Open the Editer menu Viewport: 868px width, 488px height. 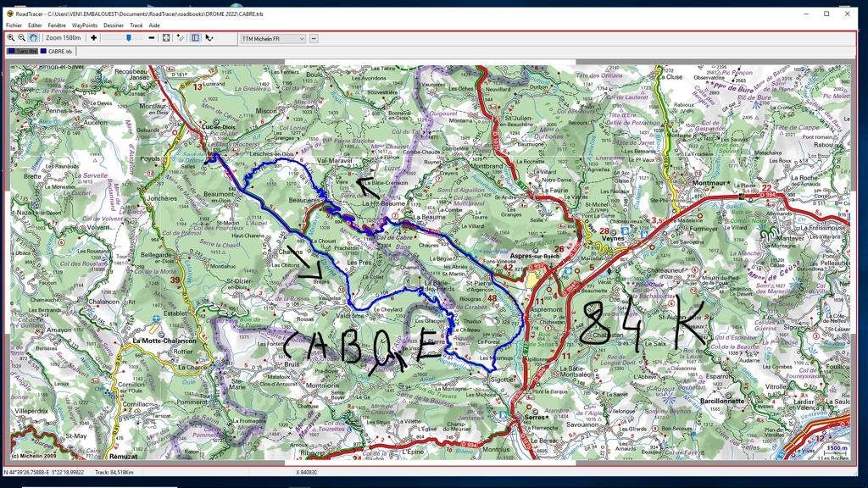pos(35,25)
